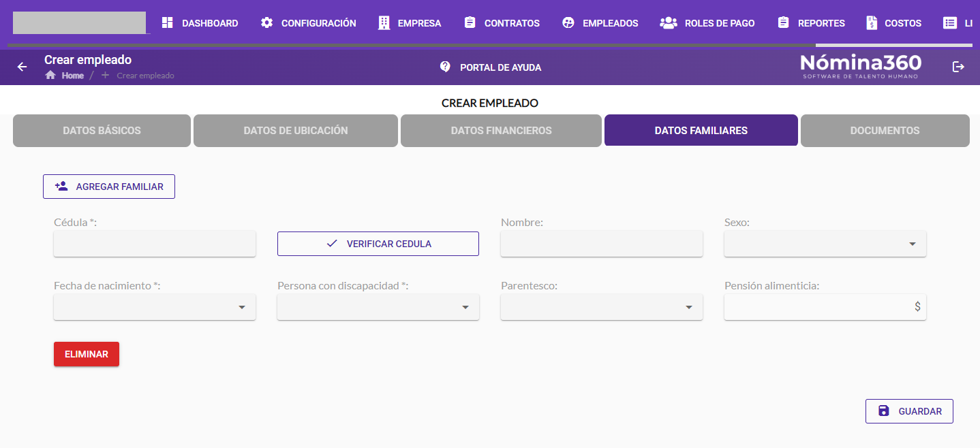
Task: Click the add-person icon on Agregar Familiar
Action: (x=61, y=186)
